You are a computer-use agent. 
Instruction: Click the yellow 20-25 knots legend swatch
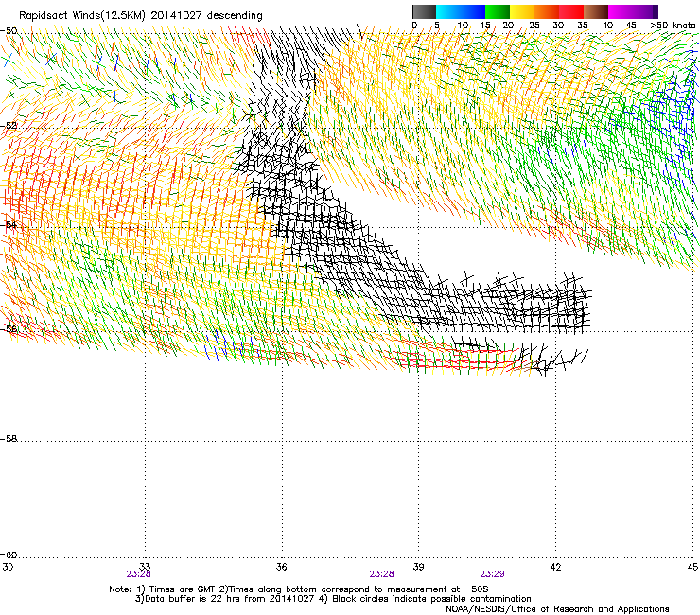coord(522,11)
